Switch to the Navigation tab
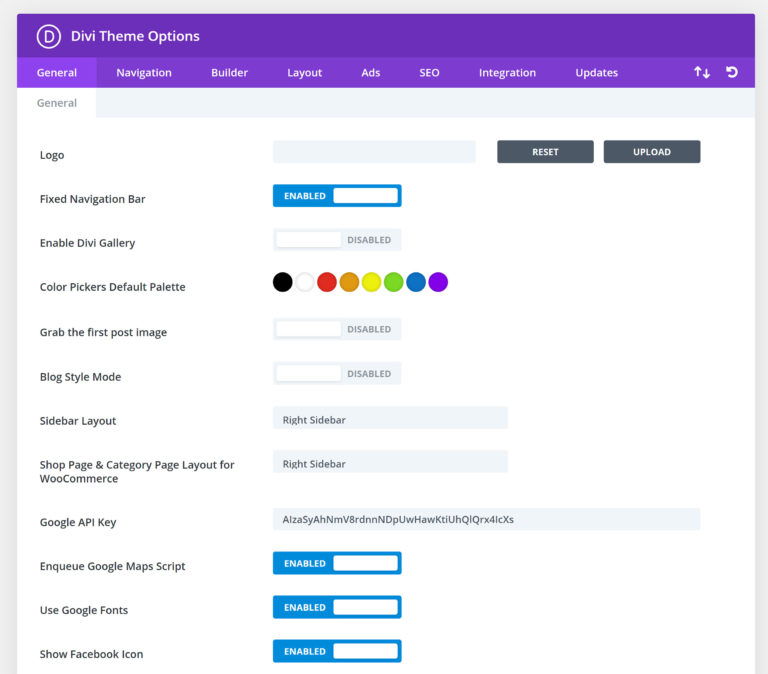Viewport: 768px width, 674px height. 144,72
